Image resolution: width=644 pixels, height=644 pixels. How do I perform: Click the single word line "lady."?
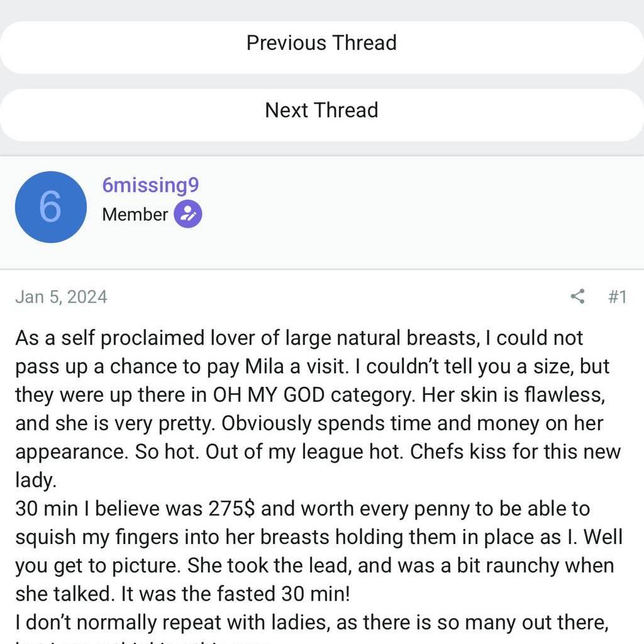pos(36,480)
